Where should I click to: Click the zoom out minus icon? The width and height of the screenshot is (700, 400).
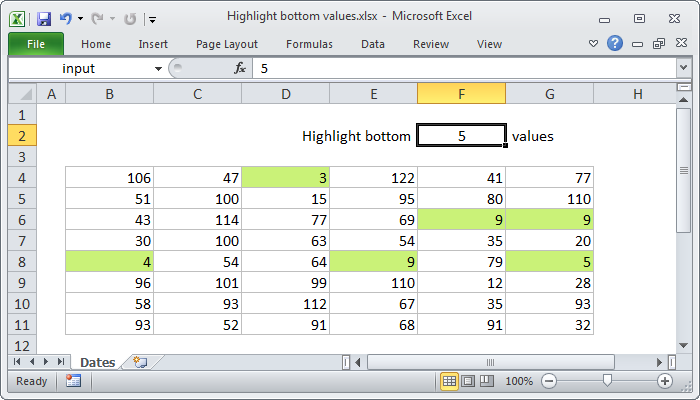tap(546, 381)
